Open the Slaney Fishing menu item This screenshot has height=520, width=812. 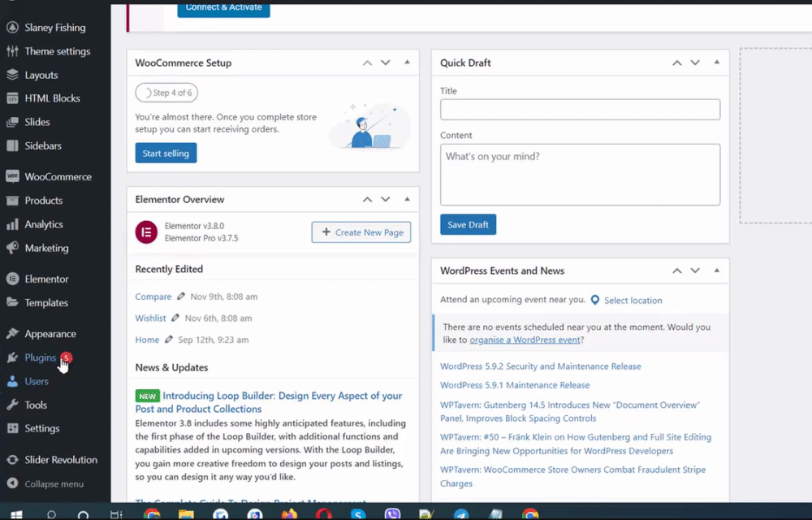pyautogui.click(x=55, y=28)
